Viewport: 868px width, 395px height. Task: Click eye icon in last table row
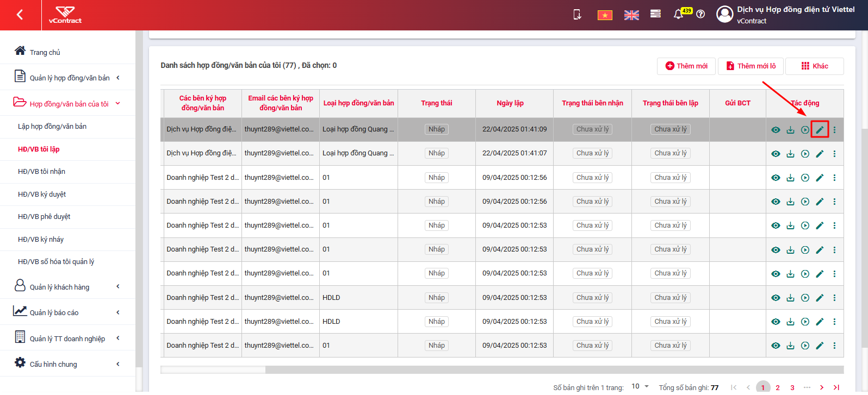point(776,346)
